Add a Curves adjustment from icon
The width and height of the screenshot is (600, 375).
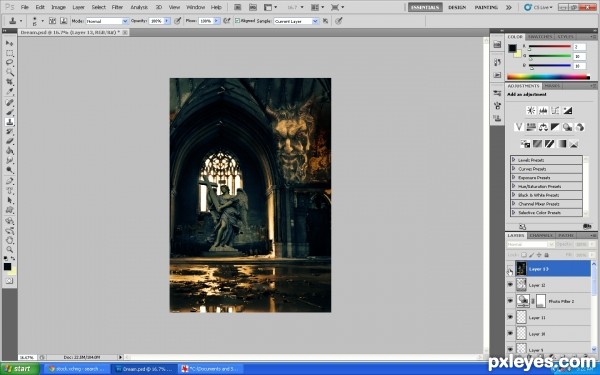pos(555,111)
